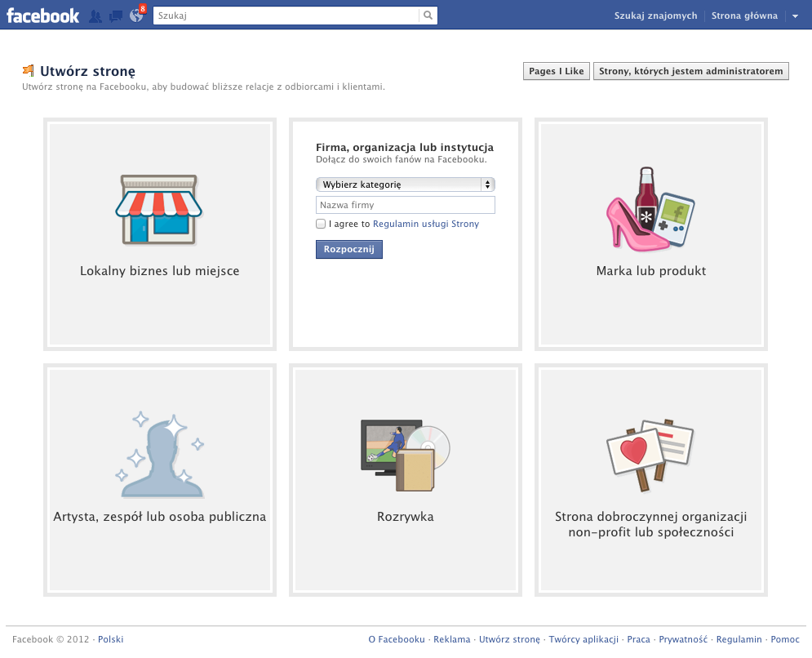The width and height of the screenshot is (812, 658).
Task: Open the account menu arrow
Action: point(795,16)
